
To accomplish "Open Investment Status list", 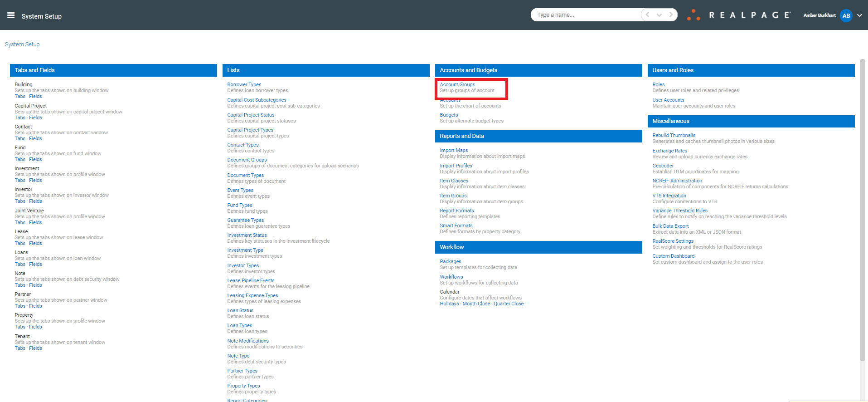I will pyautogui.click(x=247, y=235).
